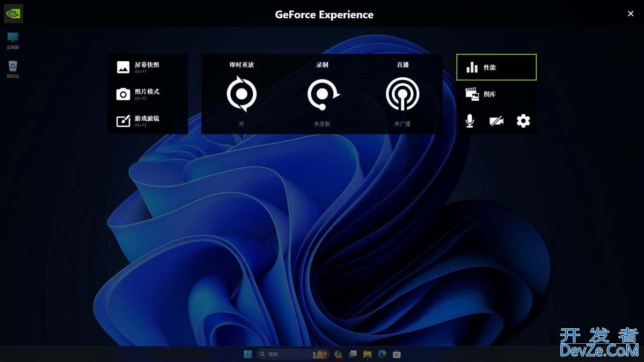Launch Microsoft Edge from taskbar
Screen dimensions: 644x362
382,354
